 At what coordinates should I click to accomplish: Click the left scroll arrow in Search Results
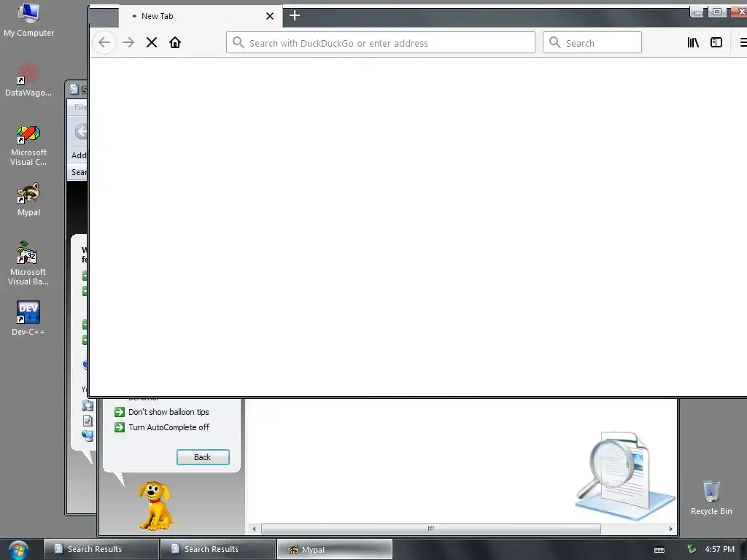pos(254,529)
